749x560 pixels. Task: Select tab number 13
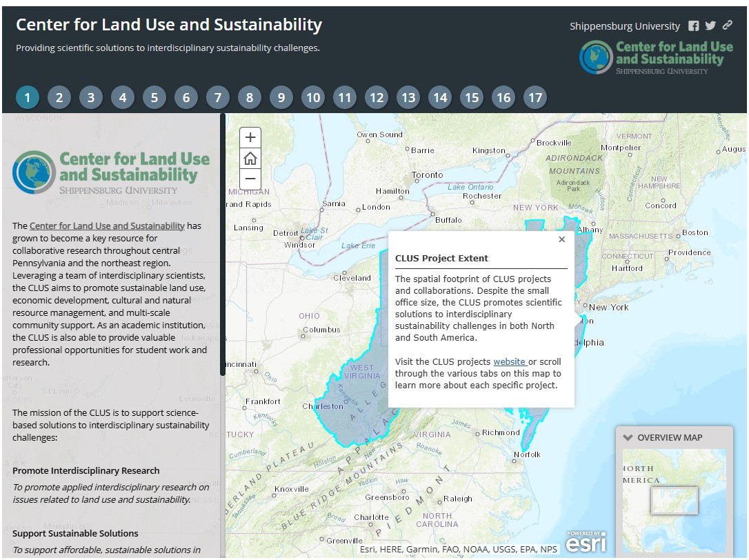408,98
